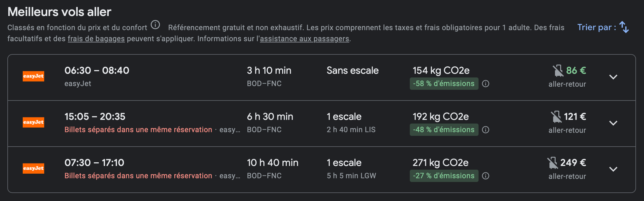Click emissions info icon for 271 kg flight
This screenshot has height=201, width=644.
486,176
